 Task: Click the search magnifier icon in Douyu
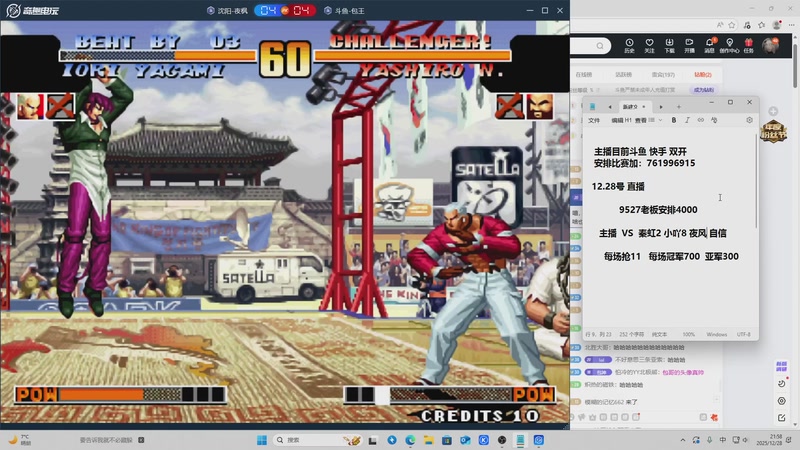[600, 46]
